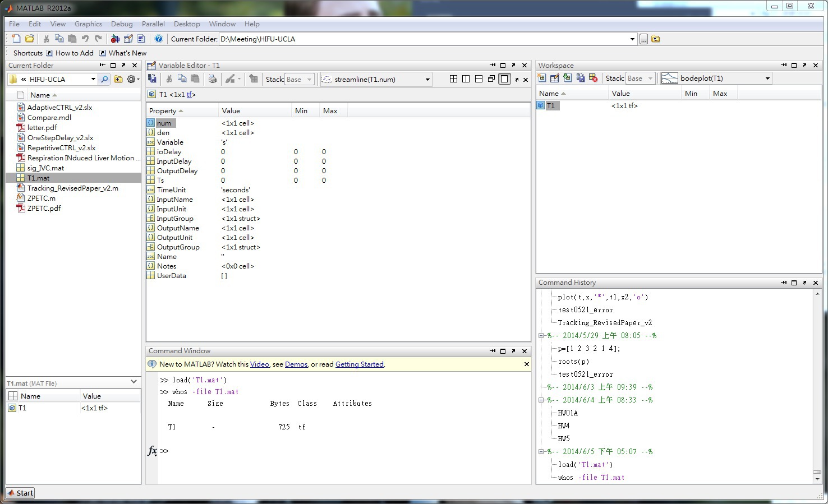Open the Demos link
Viewport: 828px width, 504px height.
296,364
